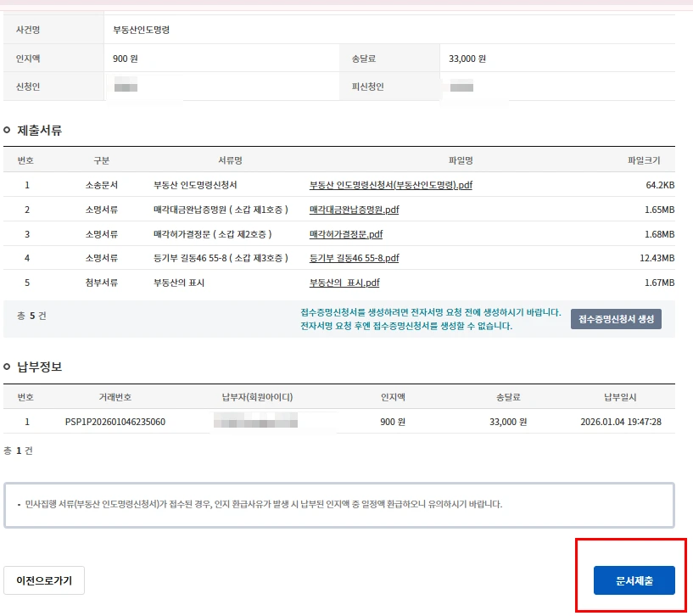Click the 소송문서 category cell
The width and height of the screenshot is (693, 616).
pos(101,185)
